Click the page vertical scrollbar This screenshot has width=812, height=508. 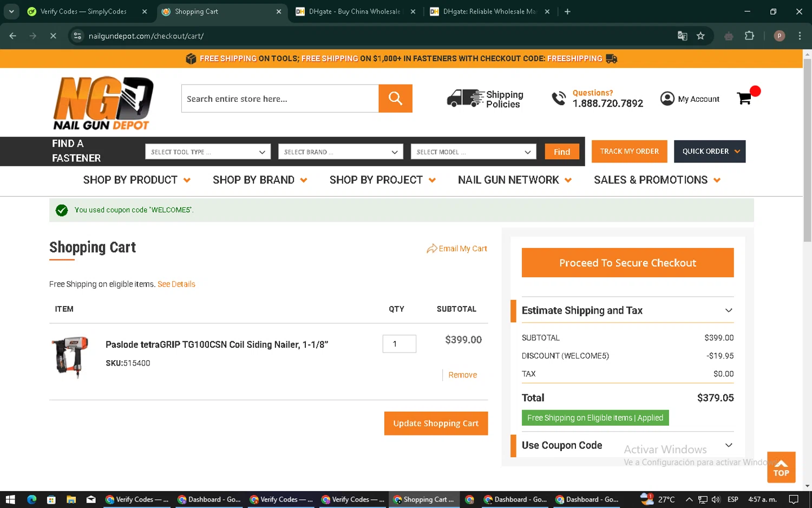pos(807,149)
